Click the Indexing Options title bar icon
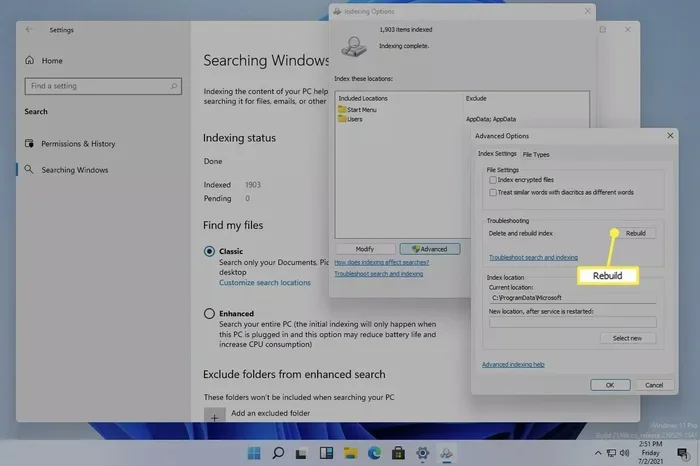The height and width of the screenshot is (466, 700). pos(338,11)
